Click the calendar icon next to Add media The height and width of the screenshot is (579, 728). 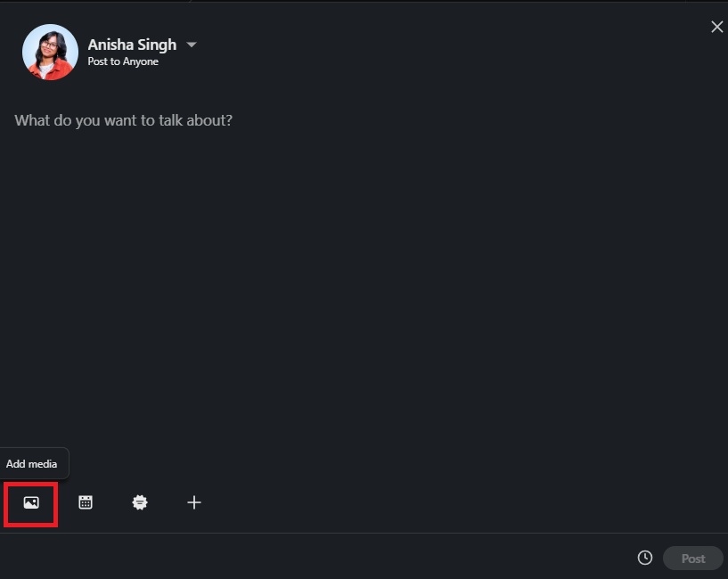[x=85, y=502]
